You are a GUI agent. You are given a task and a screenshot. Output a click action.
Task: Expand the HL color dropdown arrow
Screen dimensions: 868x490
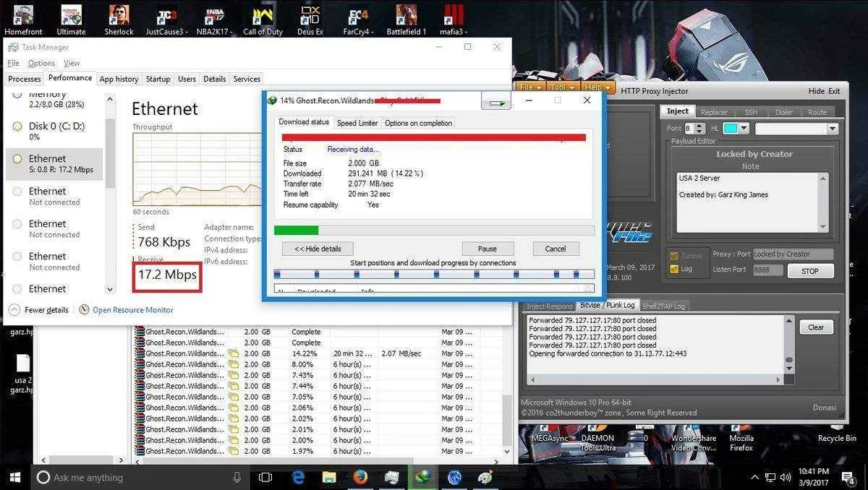(x=744, y=129)
